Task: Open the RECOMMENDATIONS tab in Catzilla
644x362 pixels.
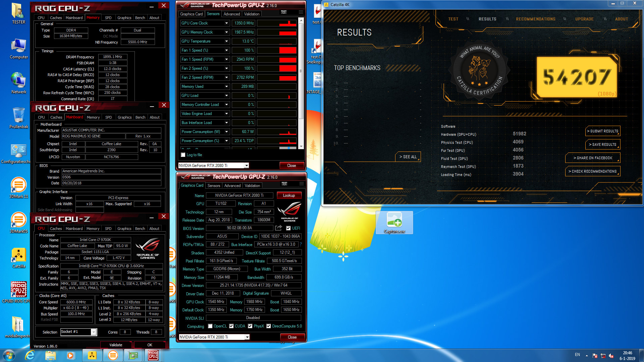Action: click(x=535, y=19)
